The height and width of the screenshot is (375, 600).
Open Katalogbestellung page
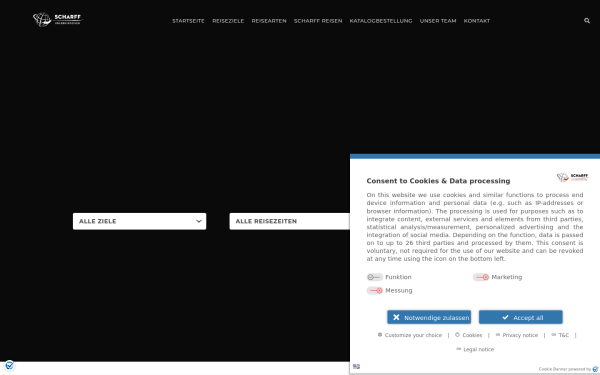coord(381,21)
